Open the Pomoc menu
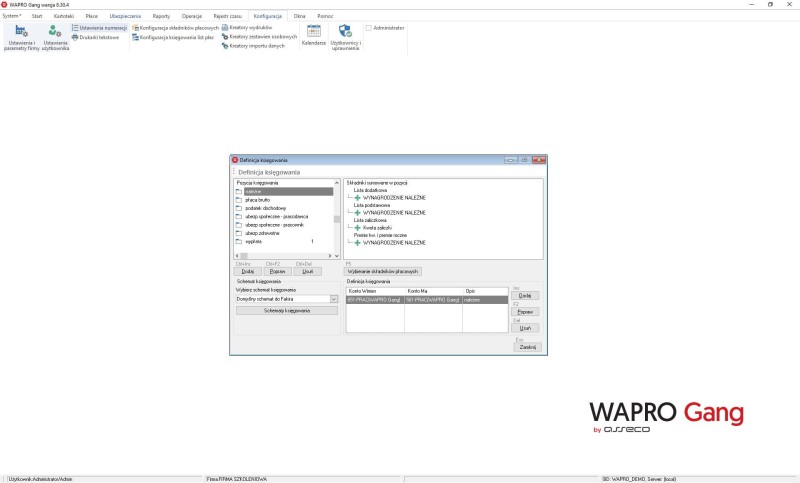 325,16
